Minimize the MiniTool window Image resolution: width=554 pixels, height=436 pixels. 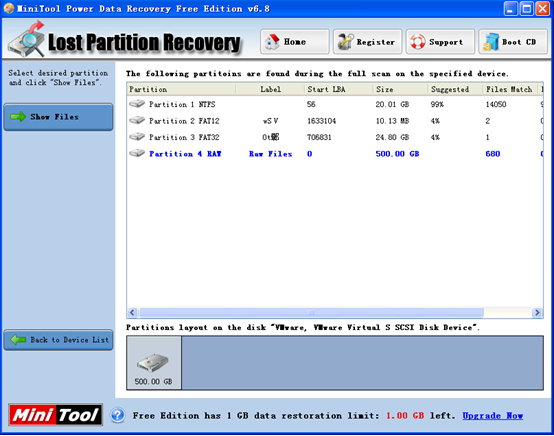[510, 9]
